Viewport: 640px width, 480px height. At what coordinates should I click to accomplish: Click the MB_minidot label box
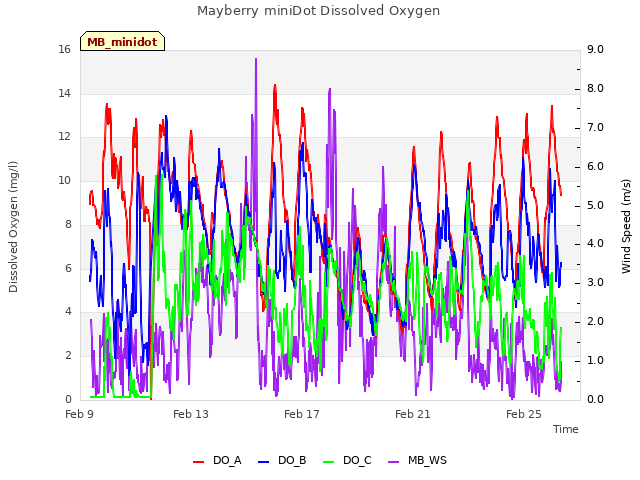[x=122, y=41]
